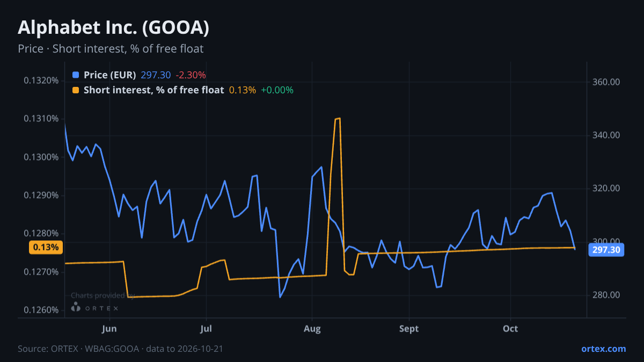The image size is (644, 362).
Task: Click the 280.00 right axis label
Action: 606,295
